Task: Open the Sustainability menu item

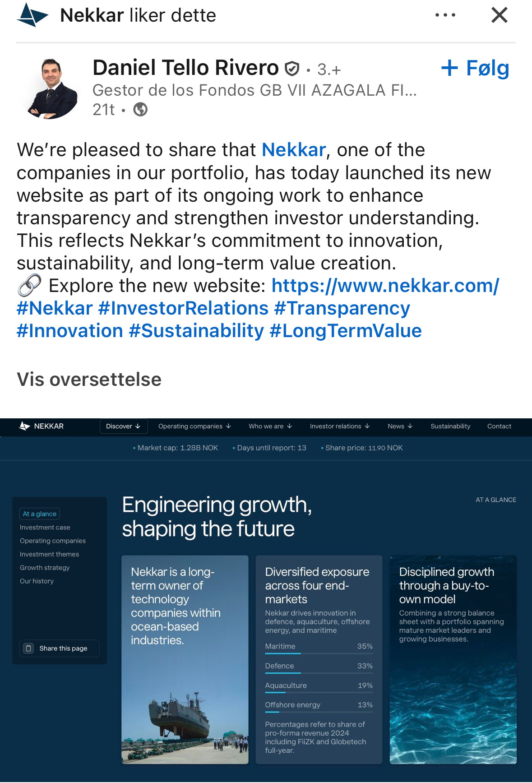Action: (450, 426)
